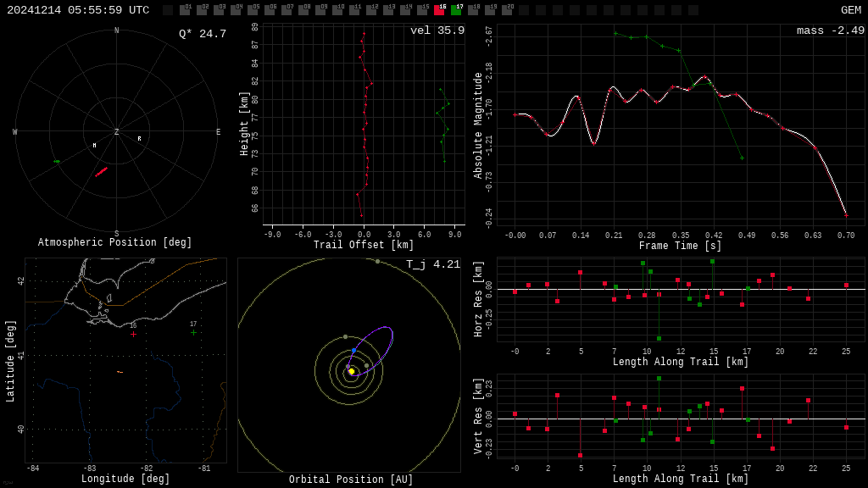Viewport: 868px width, 488px height.
Task: Select station indicator 09
Action: click(320, 9)
